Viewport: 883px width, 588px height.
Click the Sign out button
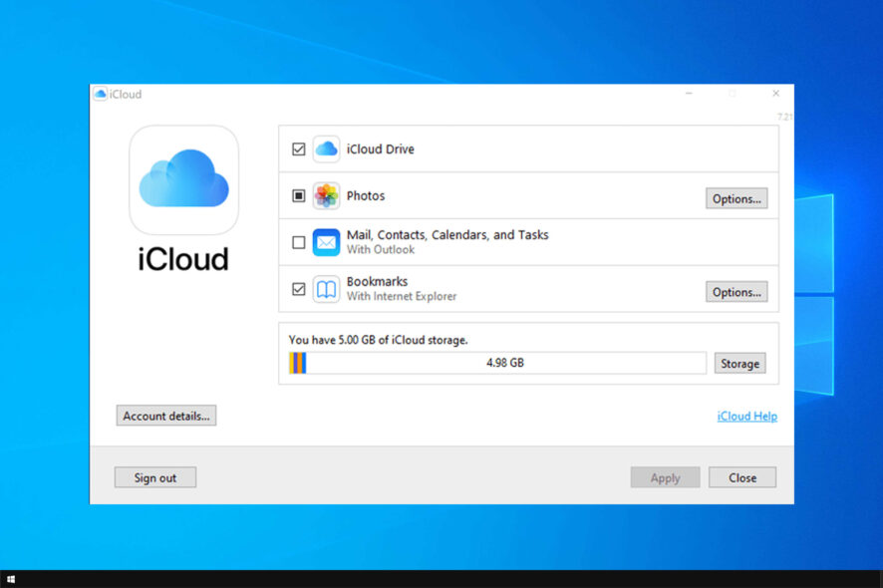tap(155, 477)
